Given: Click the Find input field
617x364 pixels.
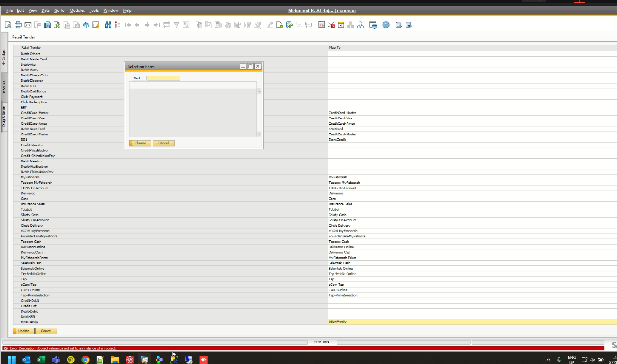Looking at the screenshot, I should [163, 78].
